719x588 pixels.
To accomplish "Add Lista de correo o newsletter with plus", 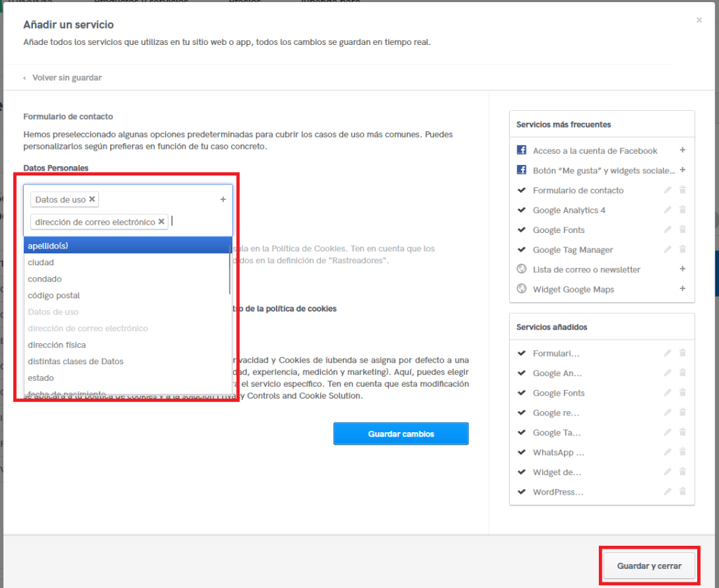I will point(682,269).
